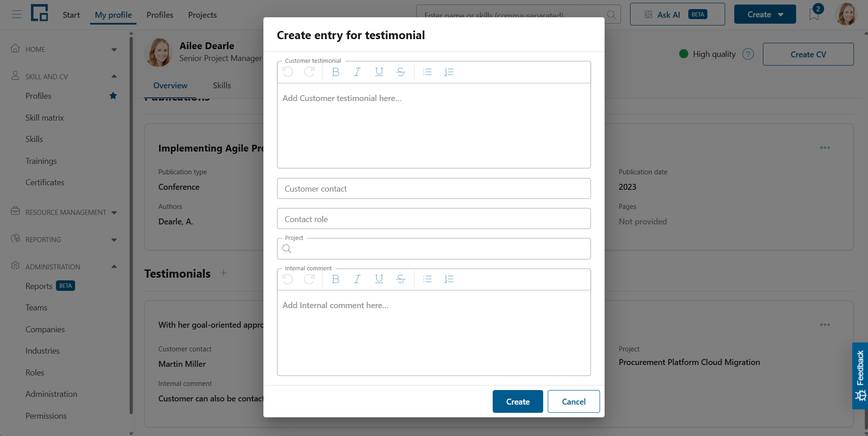Image resolution: width=868 pixels, height=436 pixels.
Task: Insert bullet list in Internal comment editor
Action: (x=427, y=279)
